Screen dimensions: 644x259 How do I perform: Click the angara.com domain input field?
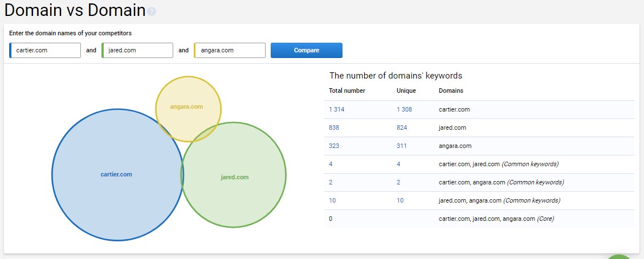click(x=230, y=51)
